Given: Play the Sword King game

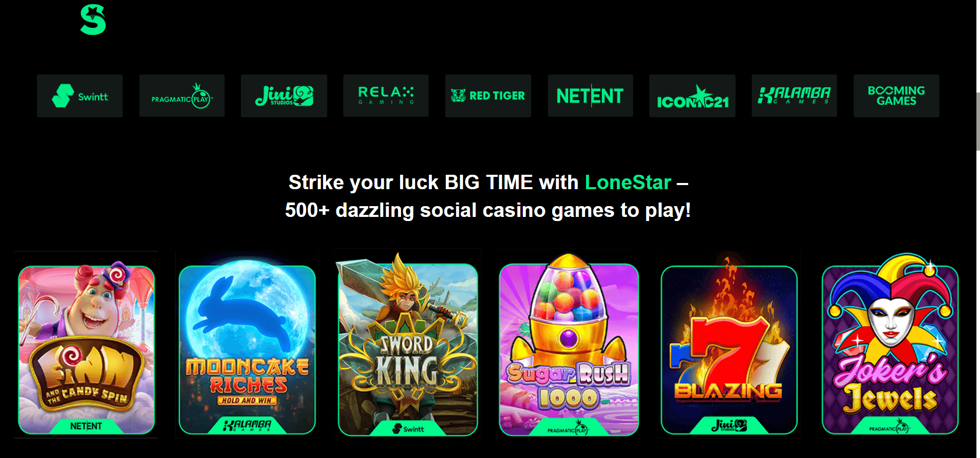Looking at the screenshot, I should (x=408, y=345).
